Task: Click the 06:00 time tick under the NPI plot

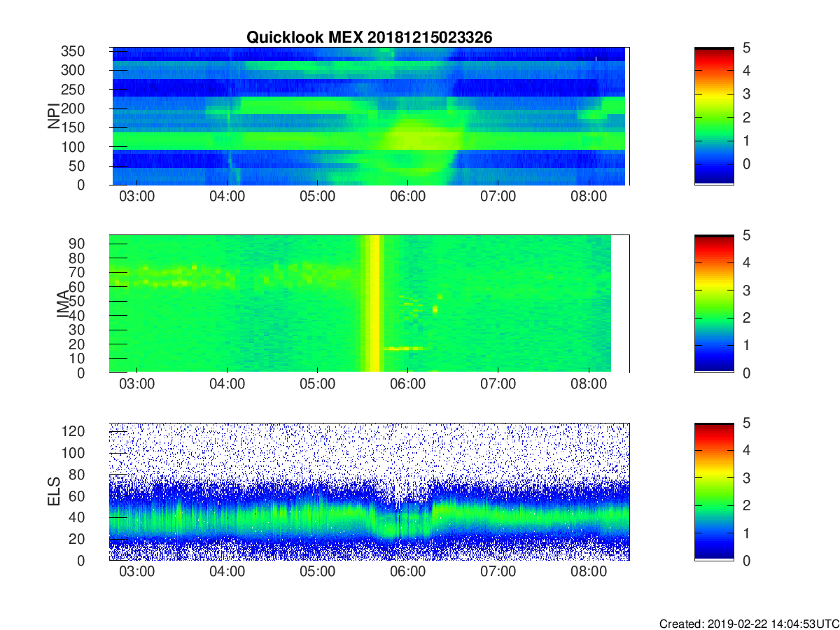Action: click(408, 197)
